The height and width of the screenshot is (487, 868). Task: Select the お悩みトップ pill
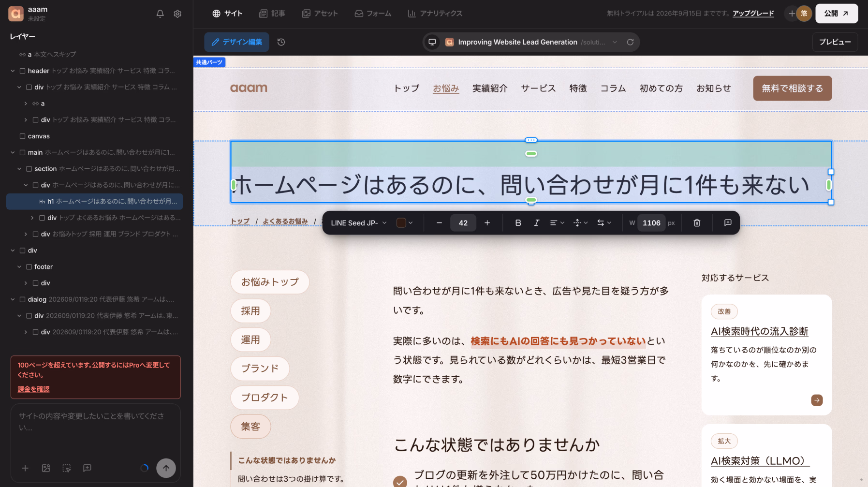[270, 282]
